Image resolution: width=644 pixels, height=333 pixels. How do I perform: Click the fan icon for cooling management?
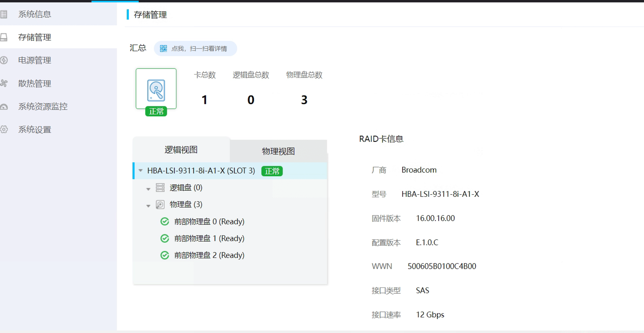(4, 83)
